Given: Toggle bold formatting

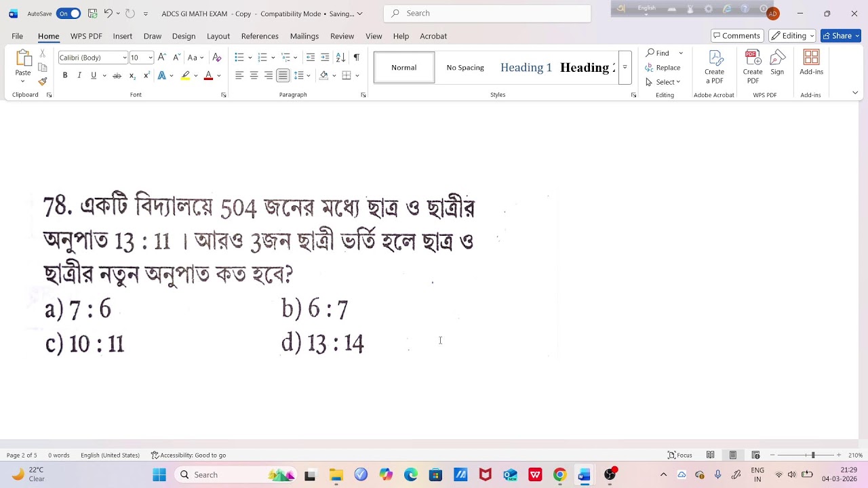Looking at the screenshot, I should (x=65, y=75).
